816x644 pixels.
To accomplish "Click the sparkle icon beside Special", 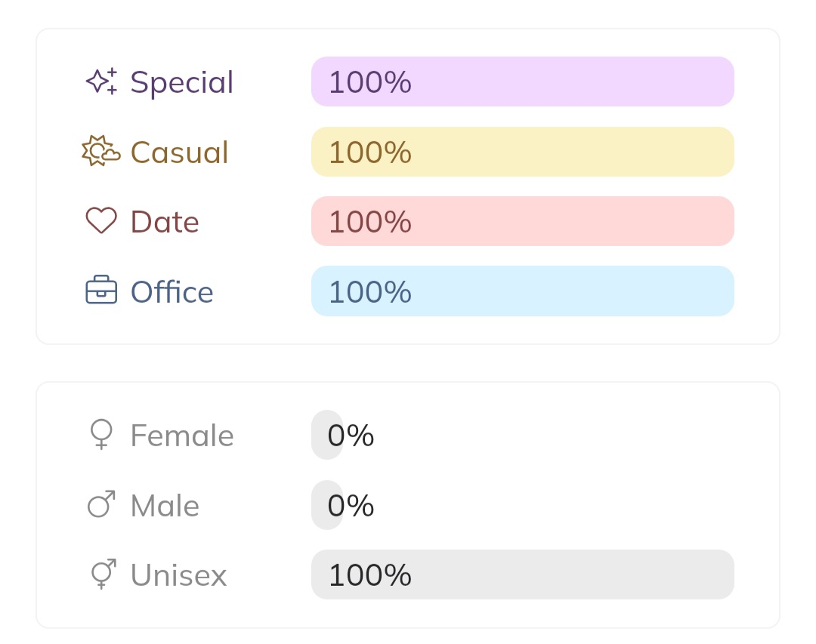I will [101, 82].
